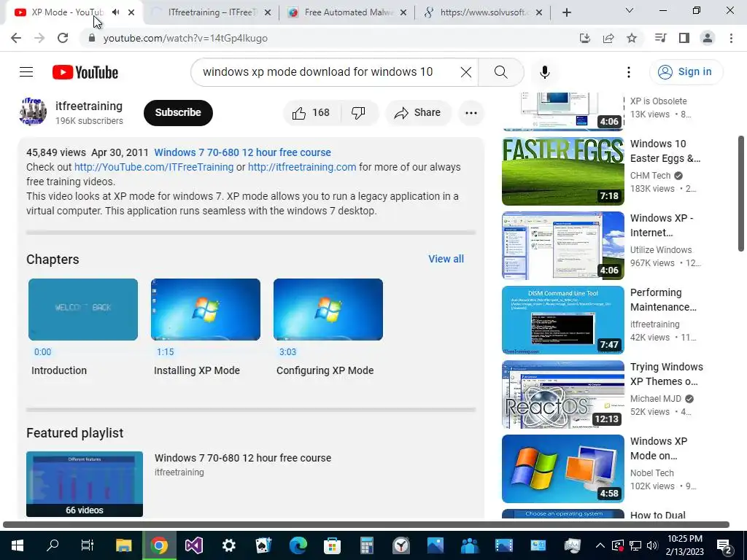Image resolution: width=747 pixels, height=560 pixels.
Task: Open Task View in the taskbar
Action: point(88,545)
